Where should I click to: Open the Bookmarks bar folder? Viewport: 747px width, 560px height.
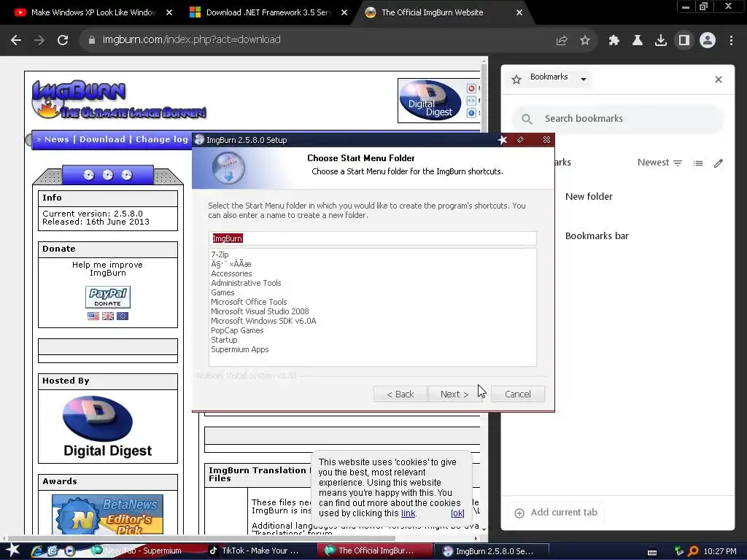(597, 236)
